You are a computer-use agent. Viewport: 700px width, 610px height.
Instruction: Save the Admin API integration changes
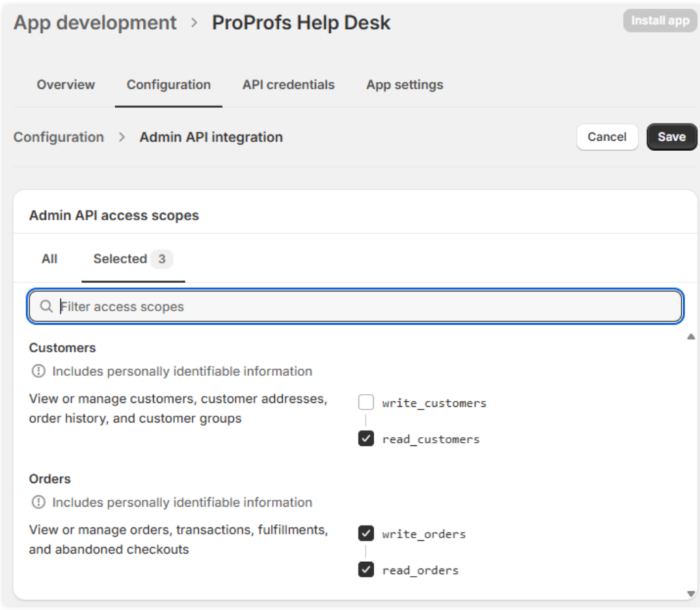tap(671, 137)
